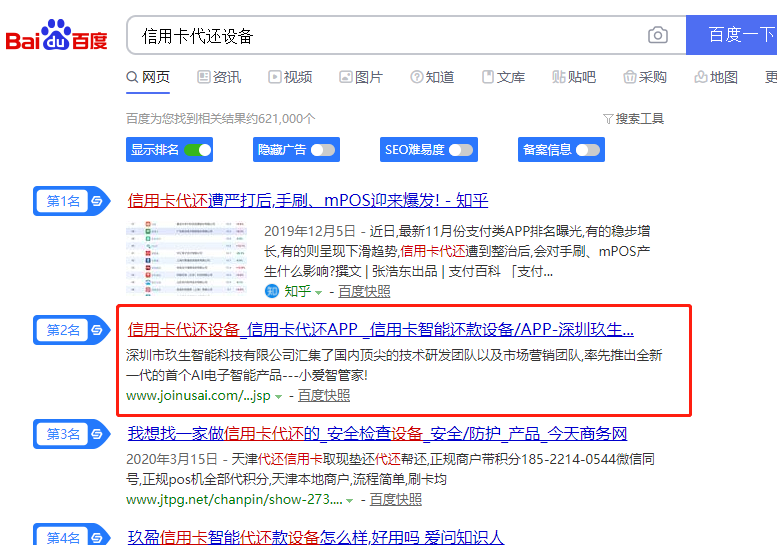Viewport: 777px width, 545px height.
Task: Click the 百度为您找到相关结果约621,000个 text
Action: 221,119
